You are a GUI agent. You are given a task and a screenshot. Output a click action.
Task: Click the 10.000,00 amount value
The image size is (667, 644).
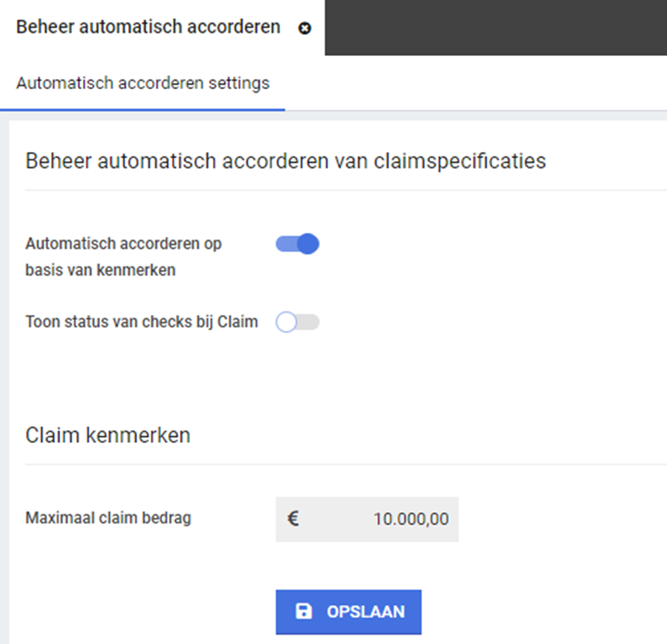[x=411, y=518]
